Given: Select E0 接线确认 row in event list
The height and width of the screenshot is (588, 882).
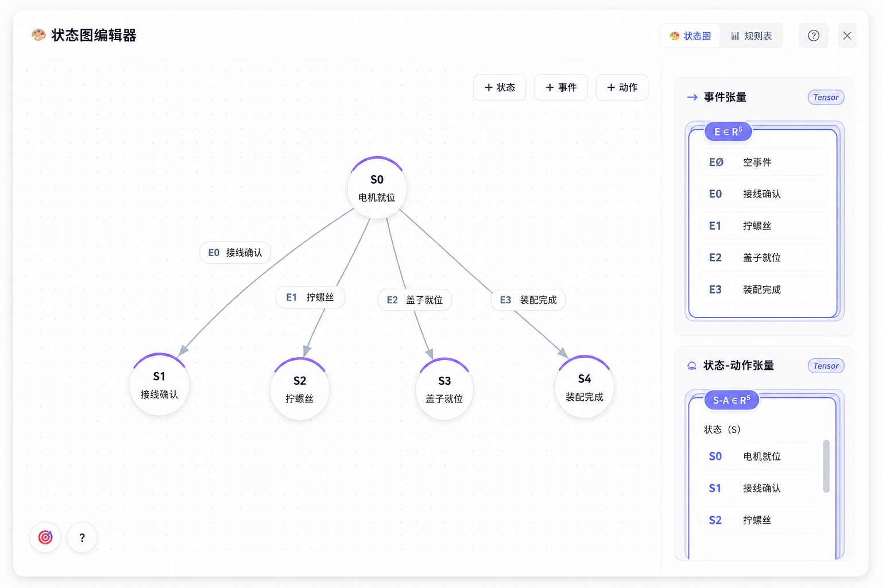Looking at the screenshot, I should tap(763, 194).
